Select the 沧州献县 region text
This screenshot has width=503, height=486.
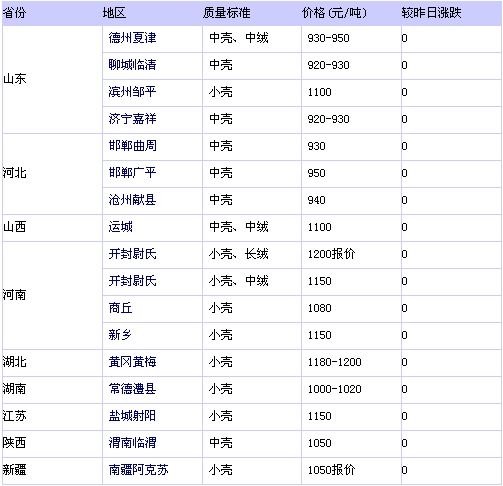[x=132, y=200]
